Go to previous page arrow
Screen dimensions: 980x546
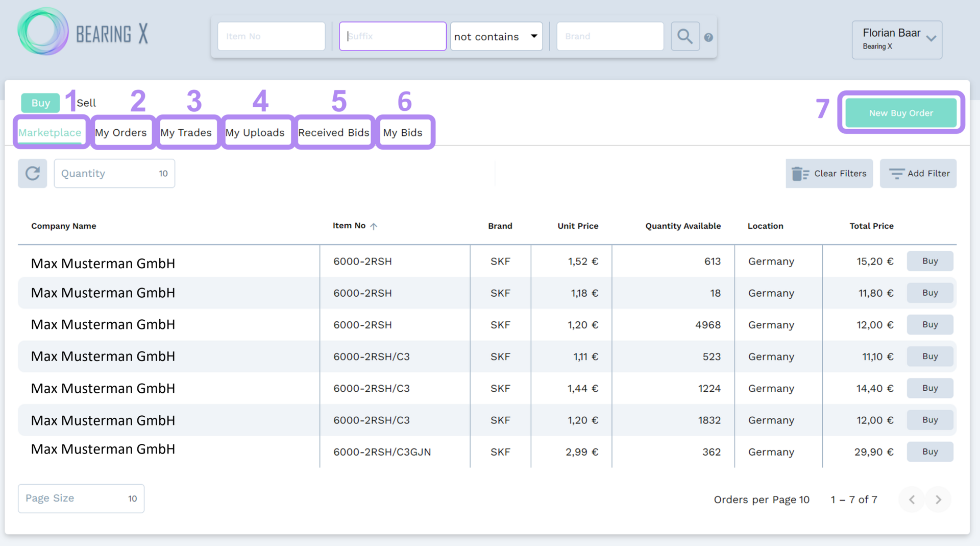tap(912, 500)
